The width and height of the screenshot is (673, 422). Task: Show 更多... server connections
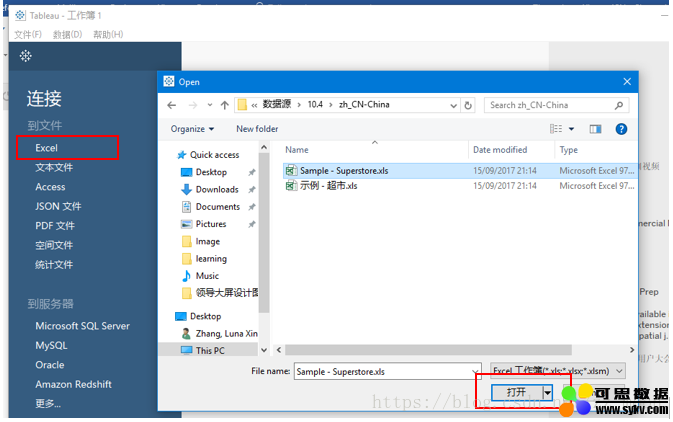[x=48, y=404]
